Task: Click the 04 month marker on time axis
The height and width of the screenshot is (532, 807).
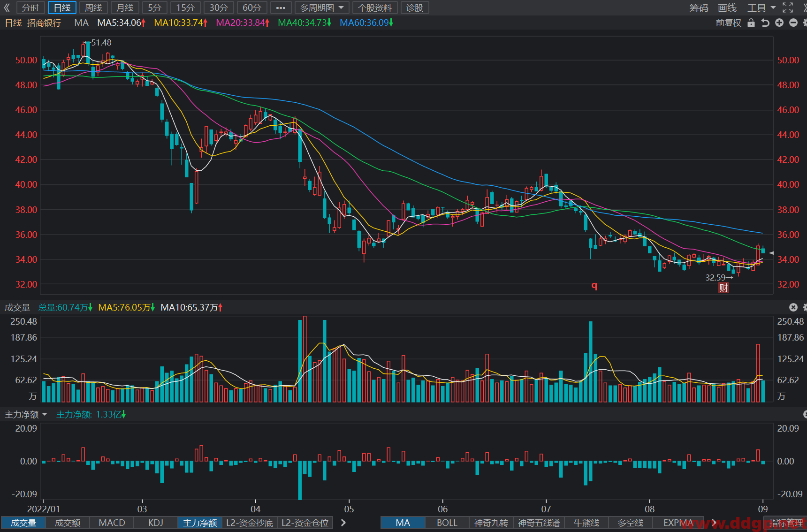Action: 255,509
